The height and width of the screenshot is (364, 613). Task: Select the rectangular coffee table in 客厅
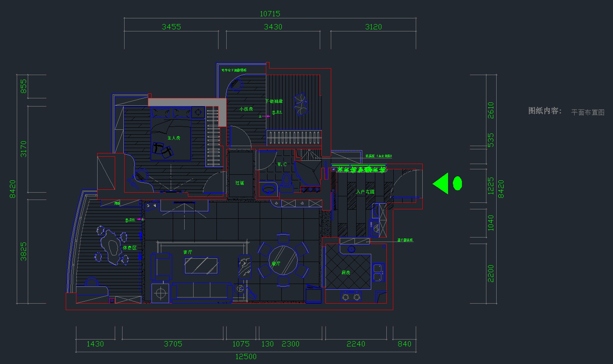coord(201,265)
